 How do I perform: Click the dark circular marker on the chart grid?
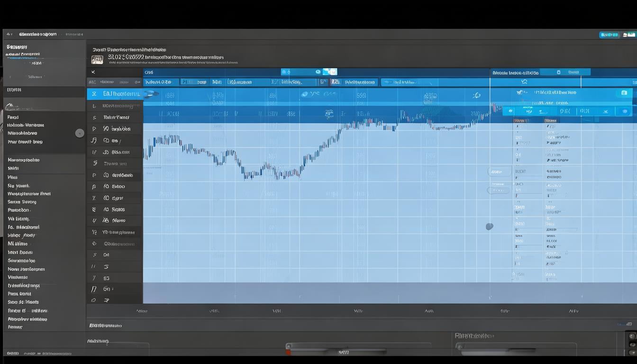[490, 227]
